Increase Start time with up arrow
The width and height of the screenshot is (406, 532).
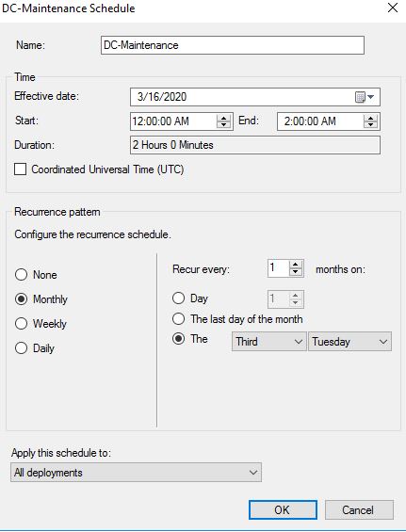(x=223, y=118)
